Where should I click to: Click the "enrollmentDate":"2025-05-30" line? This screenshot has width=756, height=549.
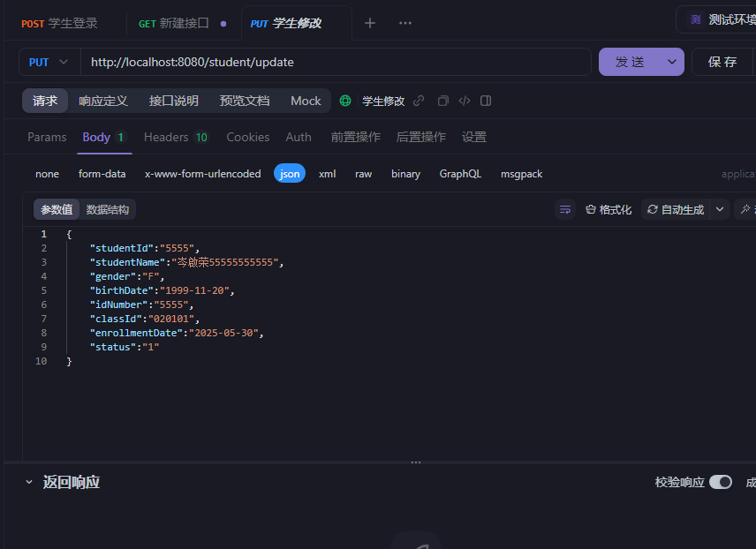tap(177, 333)
